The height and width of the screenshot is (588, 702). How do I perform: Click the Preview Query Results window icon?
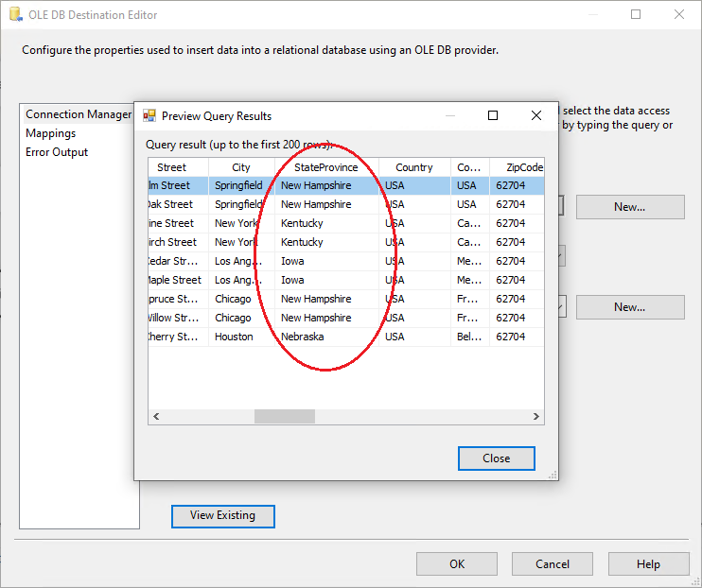click(x=149, y=116)
